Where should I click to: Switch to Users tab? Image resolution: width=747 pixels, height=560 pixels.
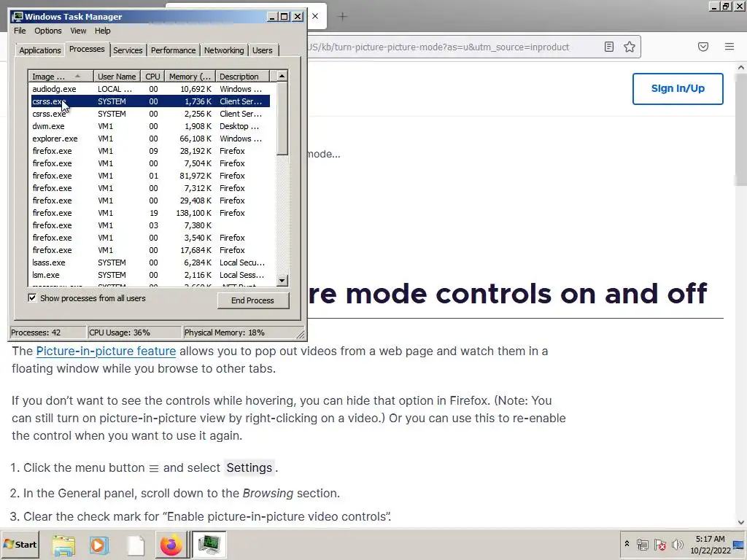click(x=263, y=50)
